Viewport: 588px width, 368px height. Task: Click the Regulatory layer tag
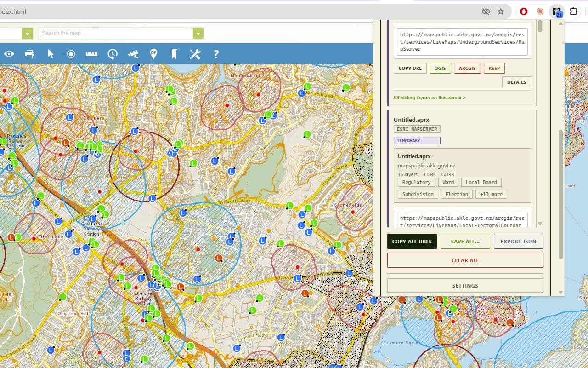coord(416,182)
